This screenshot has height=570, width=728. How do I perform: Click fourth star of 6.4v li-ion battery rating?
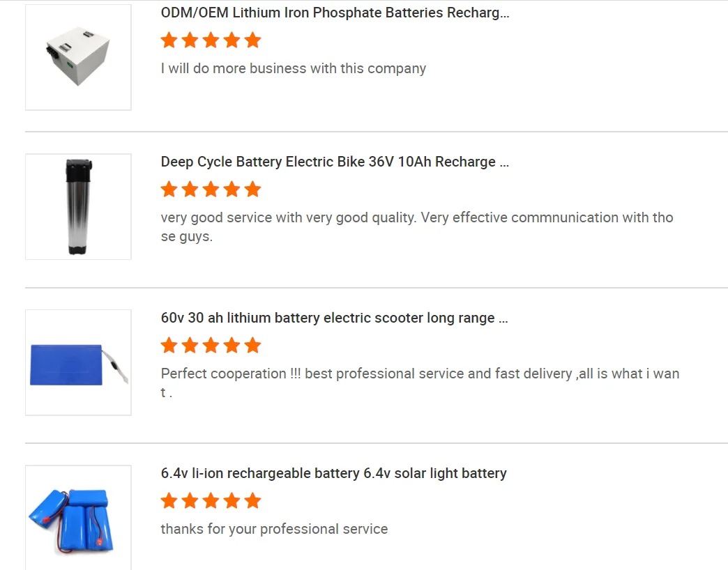pos(232,501)
